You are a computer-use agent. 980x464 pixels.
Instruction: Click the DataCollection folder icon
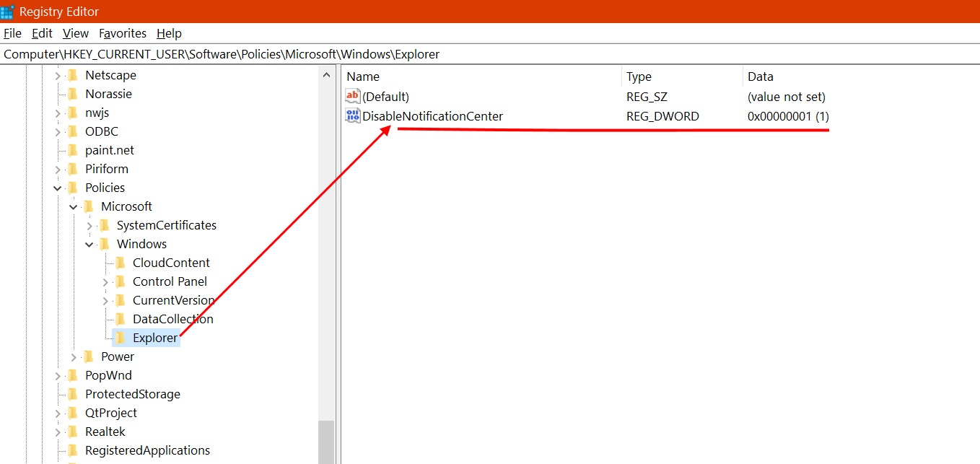pos(121,319)
